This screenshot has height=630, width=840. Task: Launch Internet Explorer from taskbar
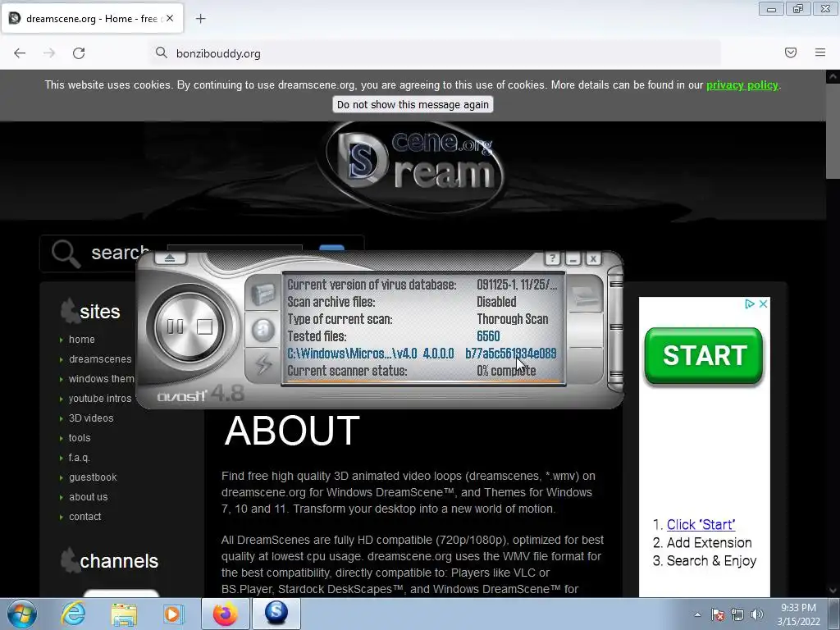[73, 614]
